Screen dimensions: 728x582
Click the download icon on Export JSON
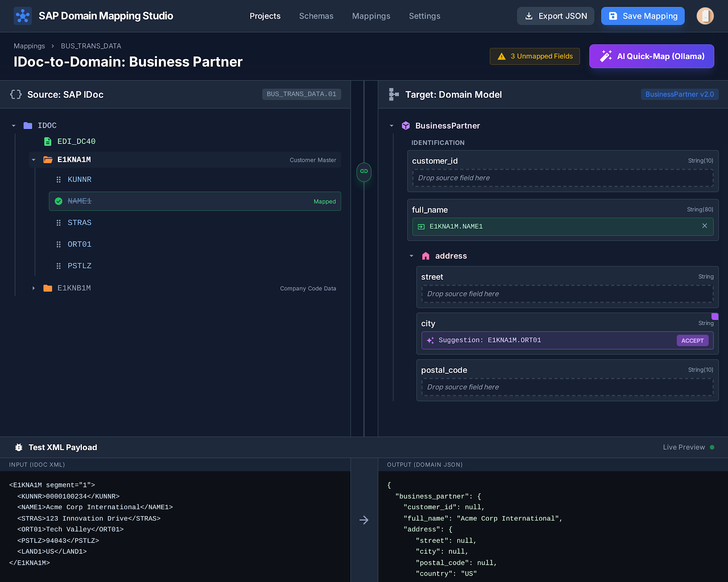point(529,15)
